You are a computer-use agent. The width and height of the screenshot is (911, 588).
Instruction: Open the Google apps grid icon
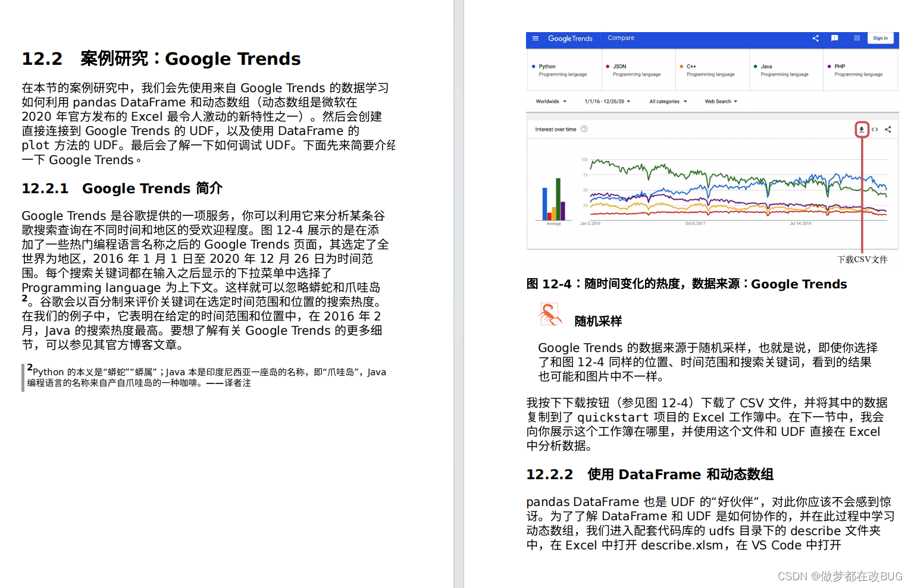[857, 38]
